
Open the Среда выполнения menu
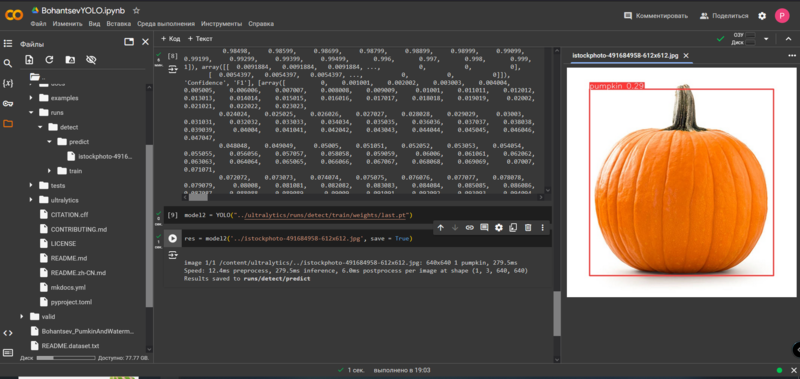click(166, 23)
